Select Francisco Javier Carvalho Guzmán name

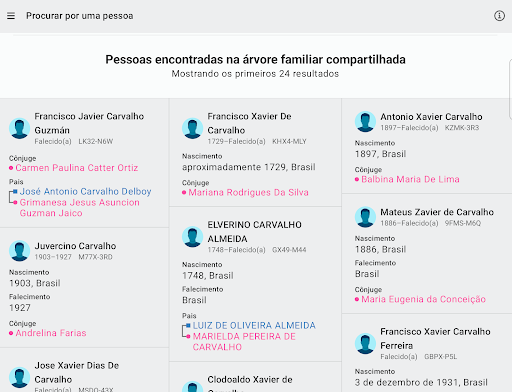pyautogui.click(x=89, y=123)
